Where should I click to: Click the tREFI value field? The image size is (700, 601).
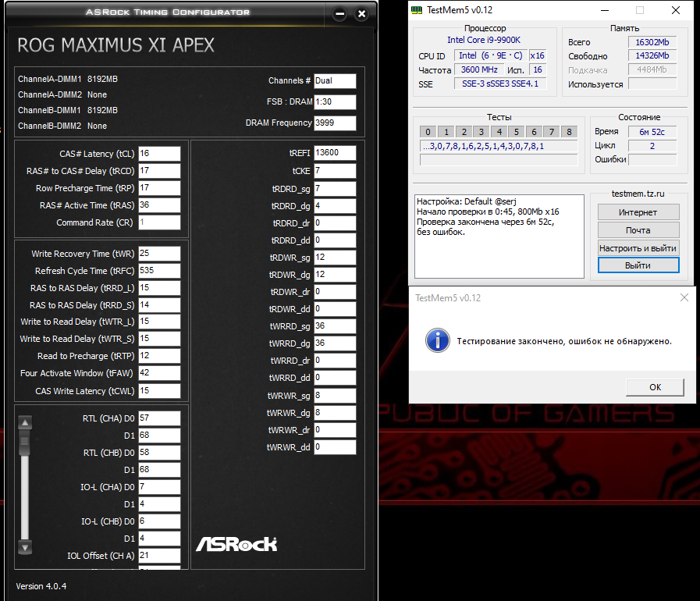tap(335, 153)
